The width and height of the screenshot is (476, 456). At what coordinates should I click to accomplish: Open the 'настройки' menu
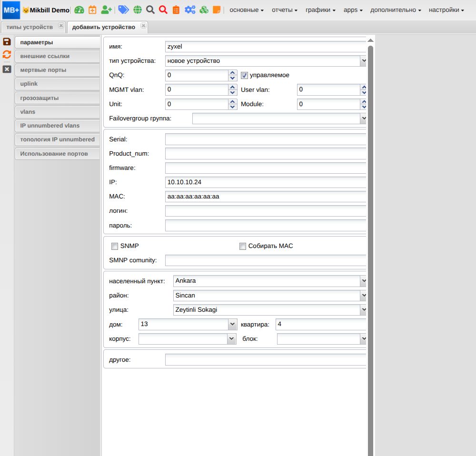446,10
